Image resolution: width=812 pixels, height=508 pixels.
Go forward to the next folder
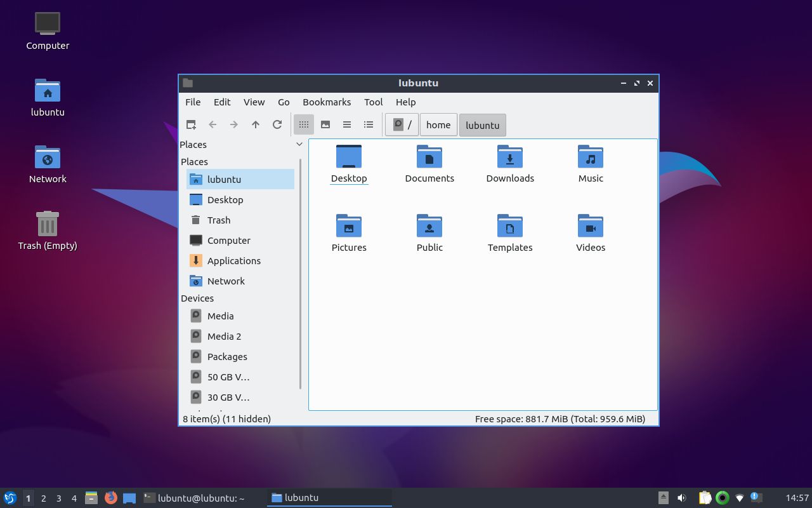[234, 124]
